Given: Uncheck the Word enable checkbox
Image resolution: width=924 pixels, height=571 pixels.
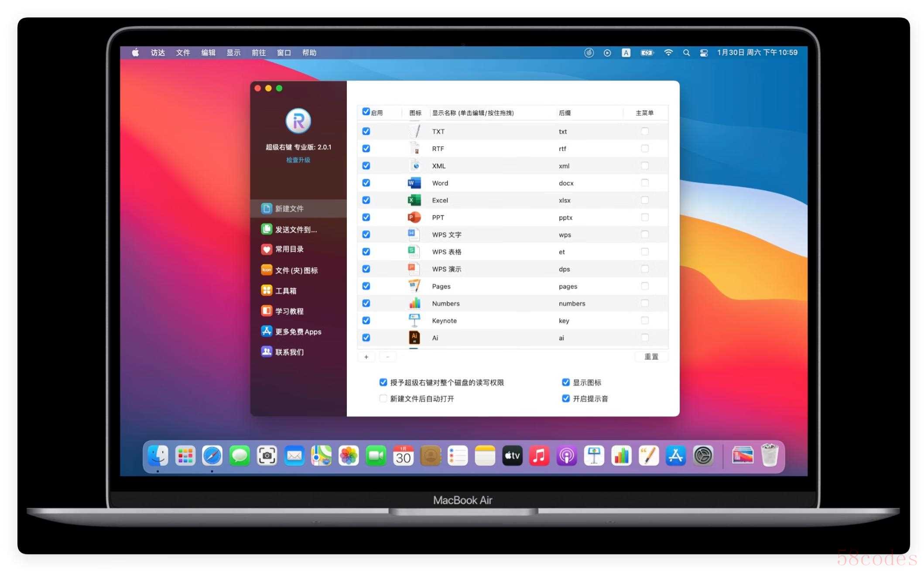Looking at the screenshot, I should 366,183.
